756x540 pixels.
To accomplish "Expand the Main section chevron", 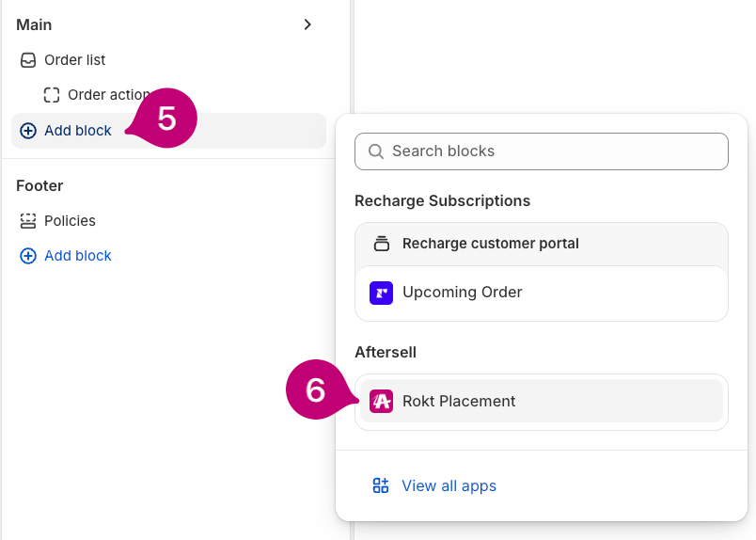I will [x=307, y=24].
